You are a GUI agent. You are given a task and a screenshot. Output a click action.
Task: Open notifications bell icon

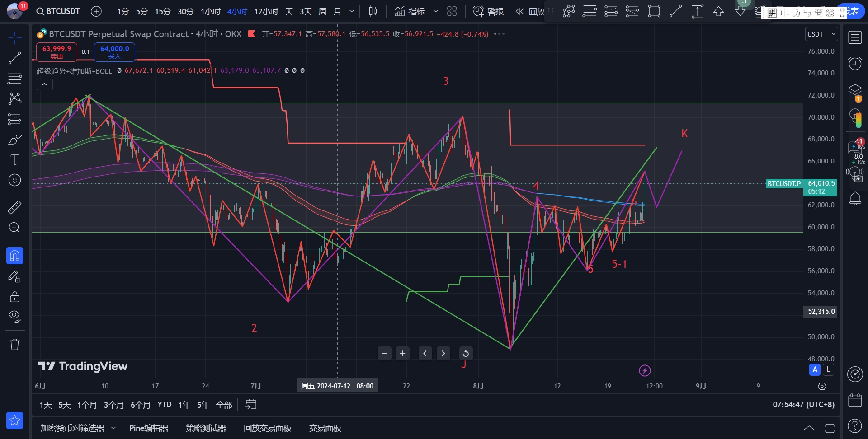[x=854, y=199]
